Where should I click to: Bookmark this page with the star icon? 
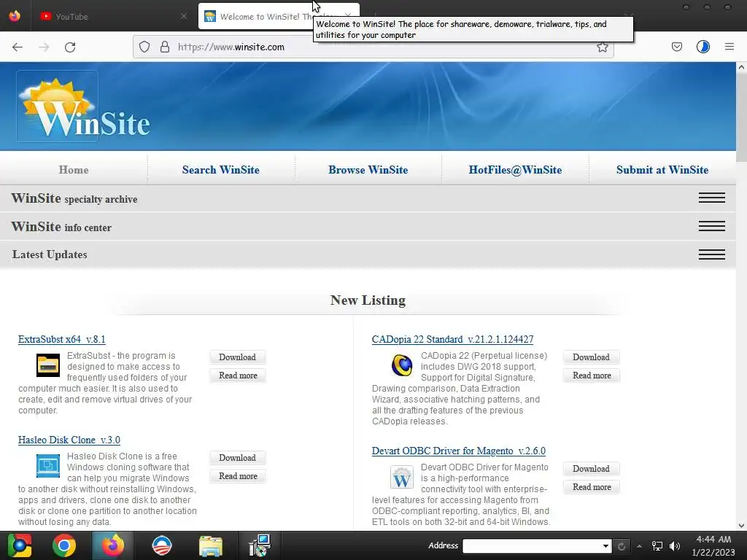coord(603,47)
